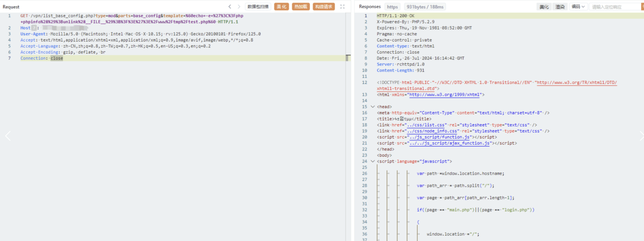Click the var path_arr = path.split line
This screenshot has width=644, height=241.
coord(455,186)
